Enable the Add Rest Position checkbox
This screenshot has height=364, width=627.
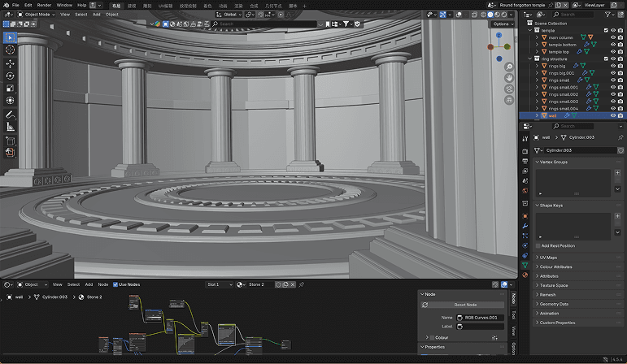point(538,245)
